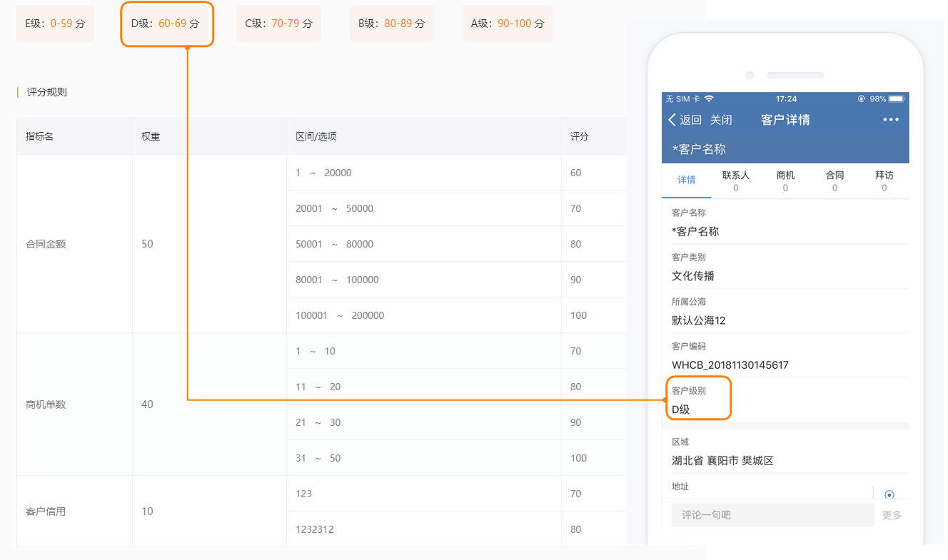The width and height of the screenshot is (948, 560).
Task: Switch to the 合同 tab
Action: pyautogui.click(x=834, y=180)
